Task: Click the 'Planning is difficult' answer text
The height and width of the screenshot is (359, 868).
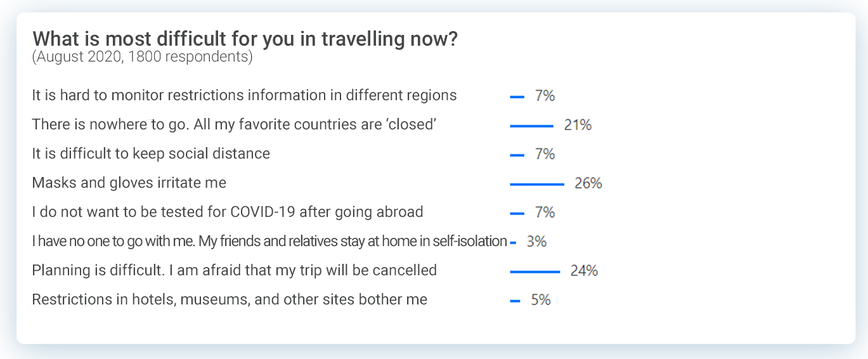Action: tap(234, 271)
